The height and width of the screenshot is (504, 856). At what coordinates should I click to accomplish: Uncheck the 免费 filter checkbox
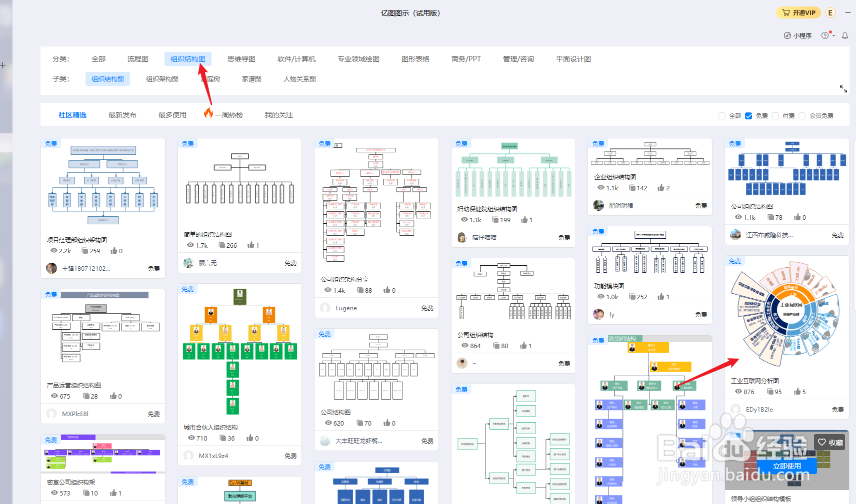tap(748, 116)
